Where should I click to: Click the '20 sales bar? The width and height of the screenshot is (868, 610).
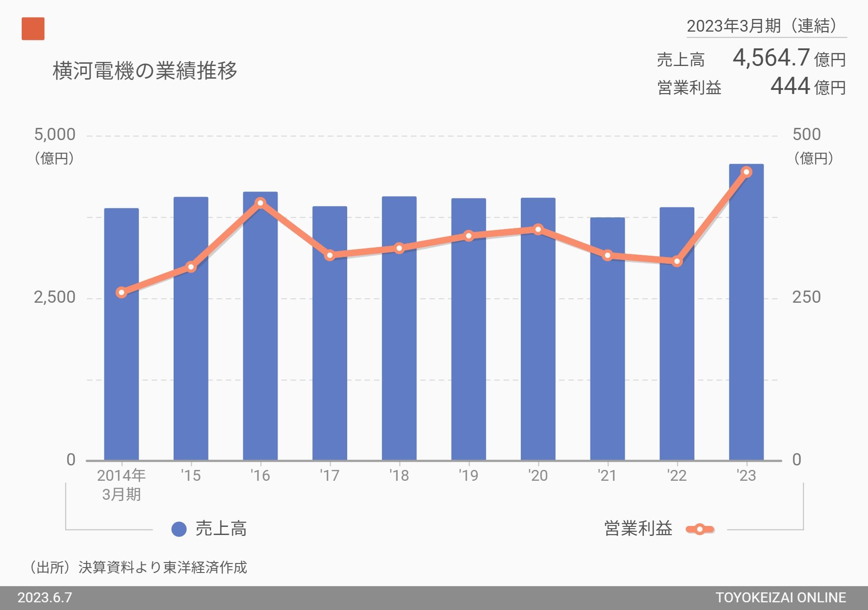tap(538, 329)
